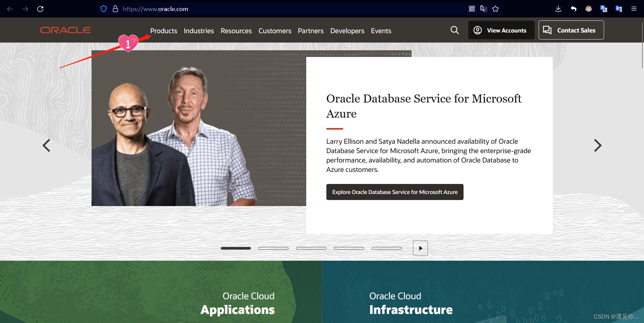
Task: Open the Industries menu
Action: click(199, 31)
